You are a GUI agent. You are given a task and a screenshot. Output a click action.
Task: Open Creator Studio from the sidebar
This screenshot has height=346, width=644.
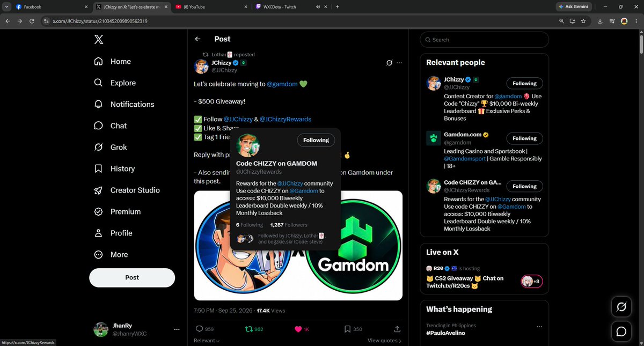pos(127,190)
